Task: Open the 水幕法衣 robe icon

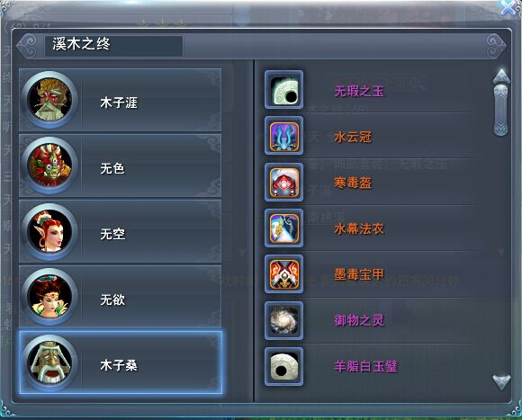Action: [x=284, y=228]
